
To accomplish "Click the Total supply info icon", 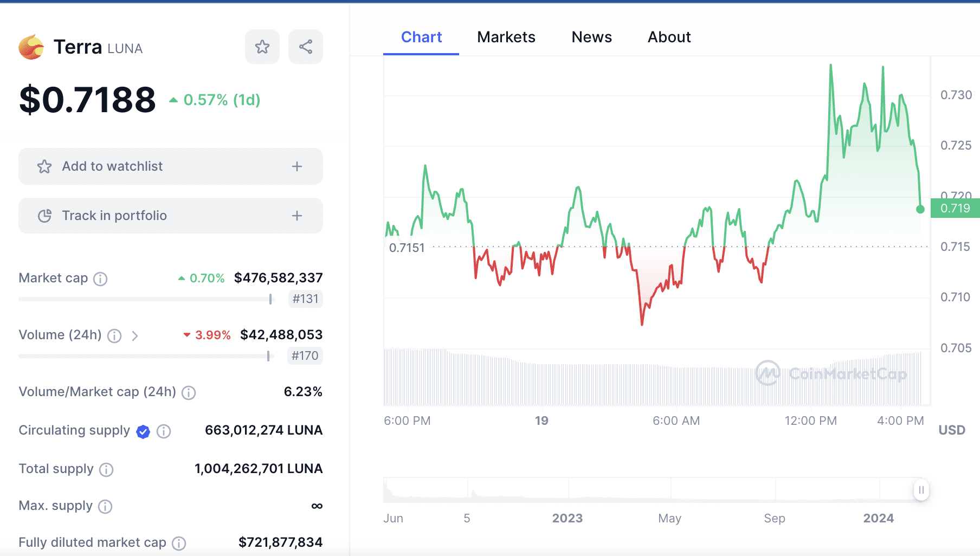I will (106, 470).
